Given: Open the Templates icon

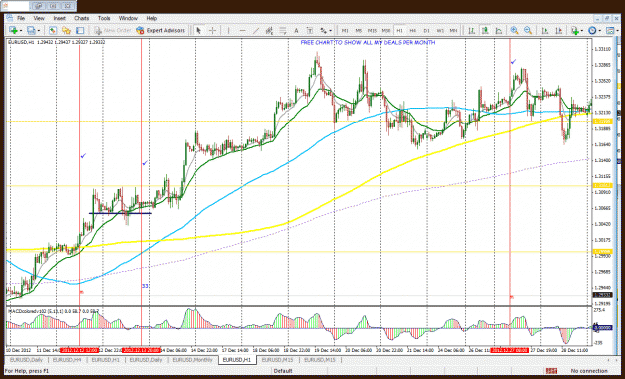Looking at the screenshot, I should 610,30.
